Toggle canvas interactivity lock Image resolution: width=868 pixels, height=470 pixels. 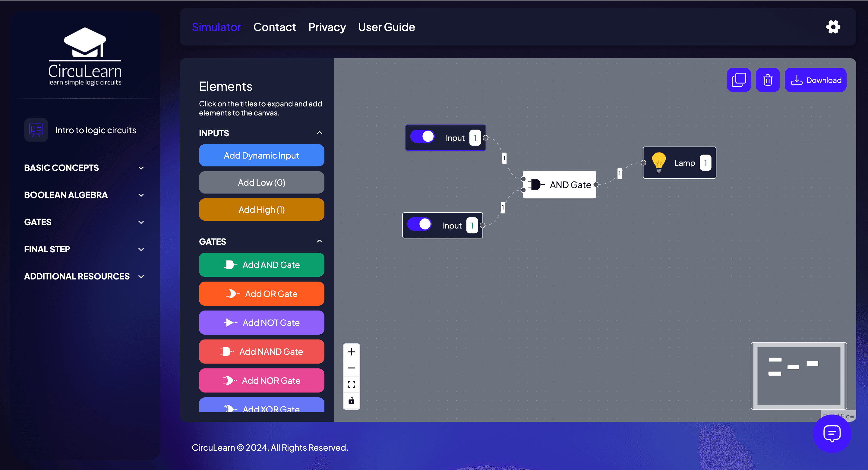351,401
